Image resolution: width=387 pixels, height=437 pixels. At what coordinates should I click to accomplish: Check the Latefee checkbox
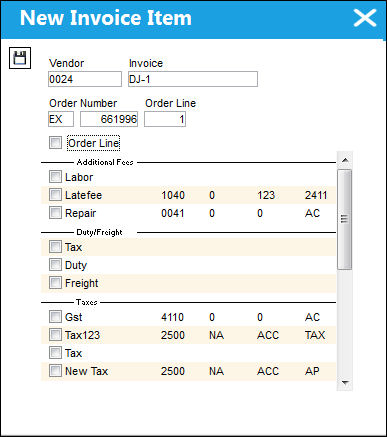pos(55,195)
